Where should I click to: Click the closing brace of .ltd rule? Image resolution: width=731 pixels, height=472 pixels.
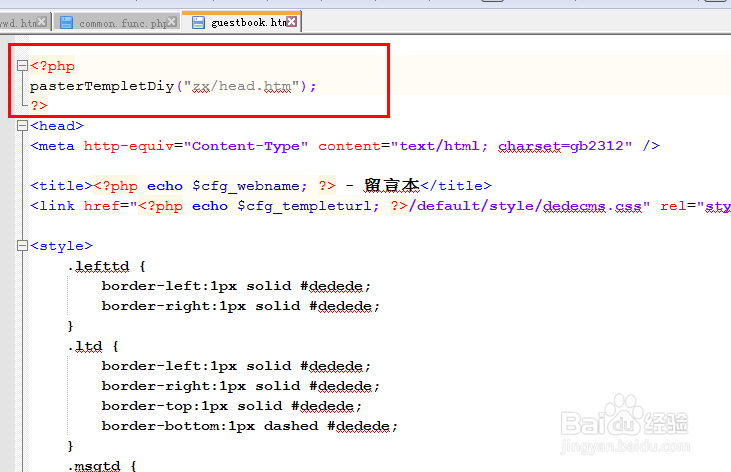70,446
